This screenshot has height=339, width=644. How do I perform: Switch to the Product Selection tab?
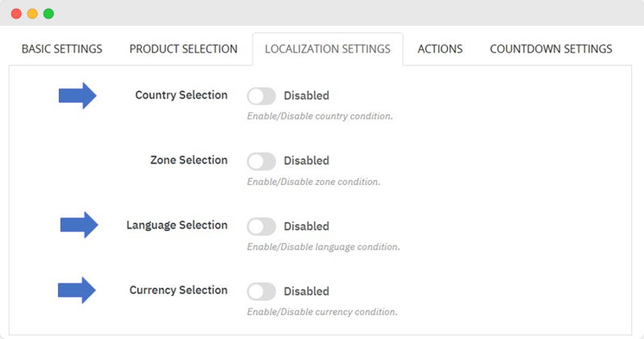coord(183,49)
